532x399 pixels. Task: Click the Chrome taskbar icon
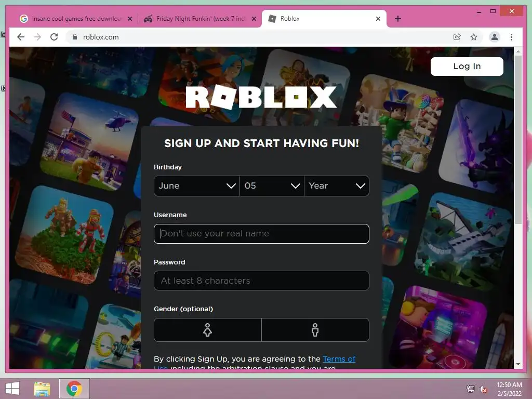pyautogui.click(x=74, y=389)
